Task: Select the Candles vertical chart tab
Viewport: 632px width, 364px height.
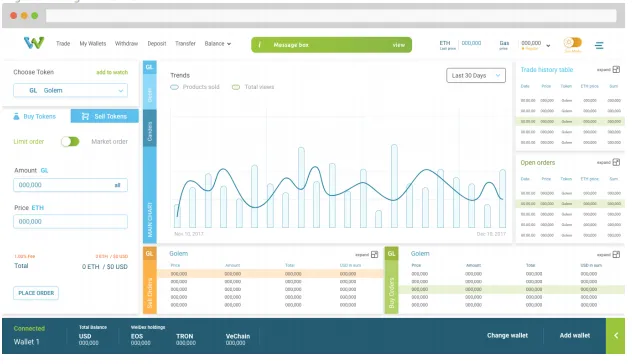Action: [150, 128]
